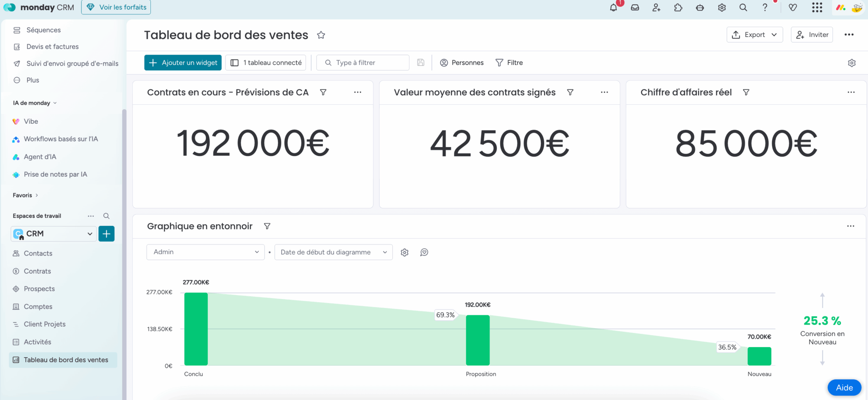This screenshot has height=400, width=868.
Task: Open the products switcher grid icon
Action: [x=817, y=8]
